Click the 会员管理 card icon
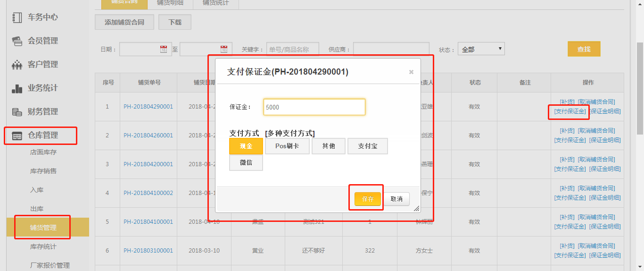 tap(17, 41)
